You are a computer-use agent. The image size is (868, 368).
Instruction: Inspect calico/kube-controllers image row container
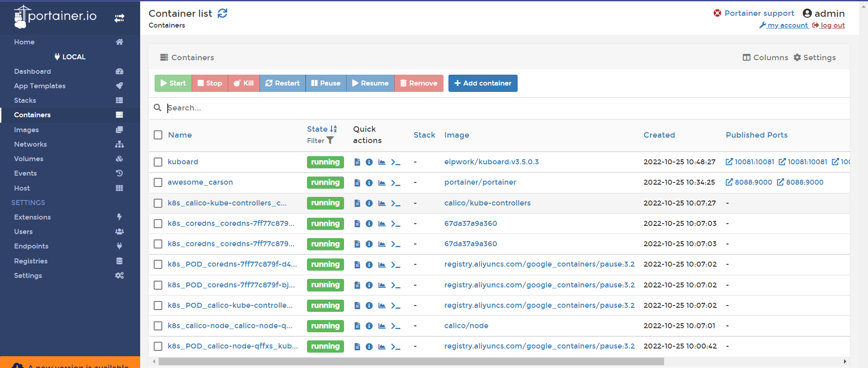tap(369, 203)
